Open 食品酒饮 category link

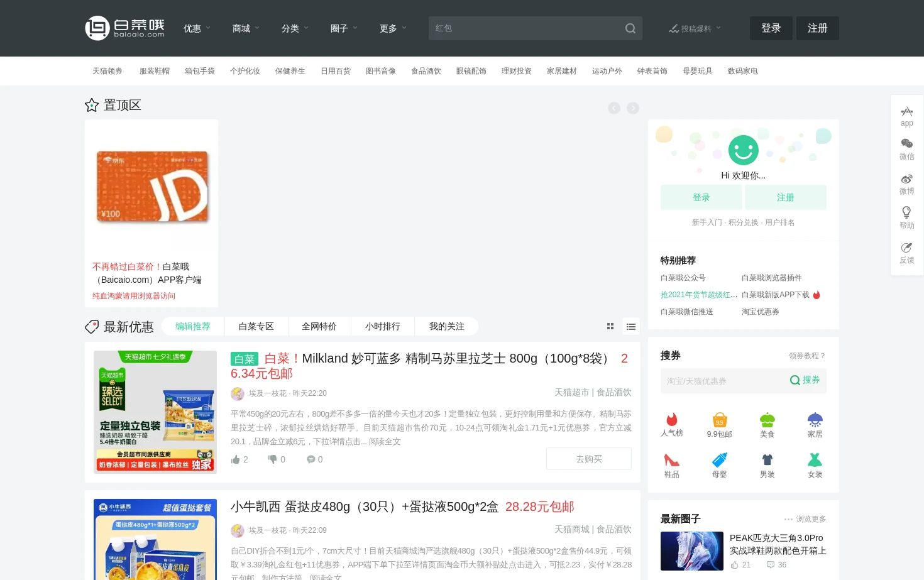(426, 71)
